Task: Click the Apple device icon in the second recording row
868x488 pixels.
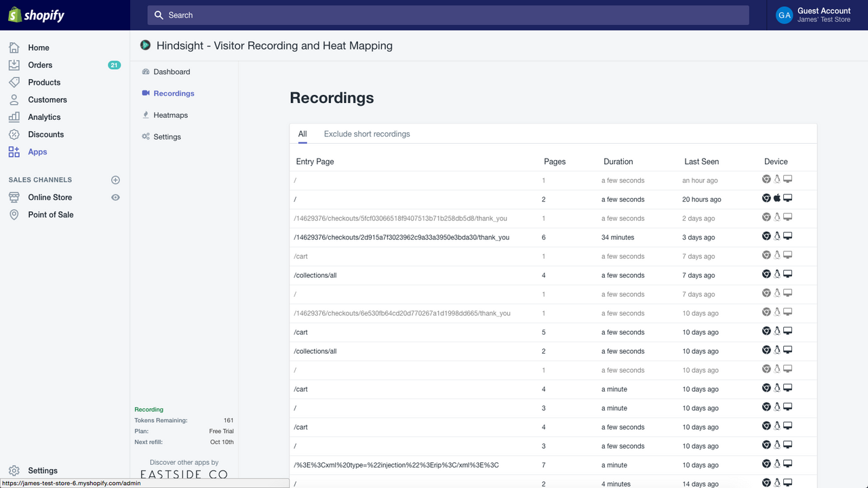Action: coord(776,197)
